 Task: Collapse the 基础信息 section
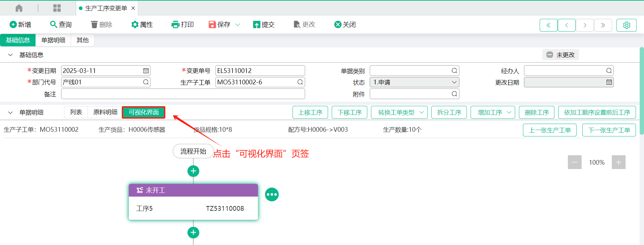click(10, 55)
